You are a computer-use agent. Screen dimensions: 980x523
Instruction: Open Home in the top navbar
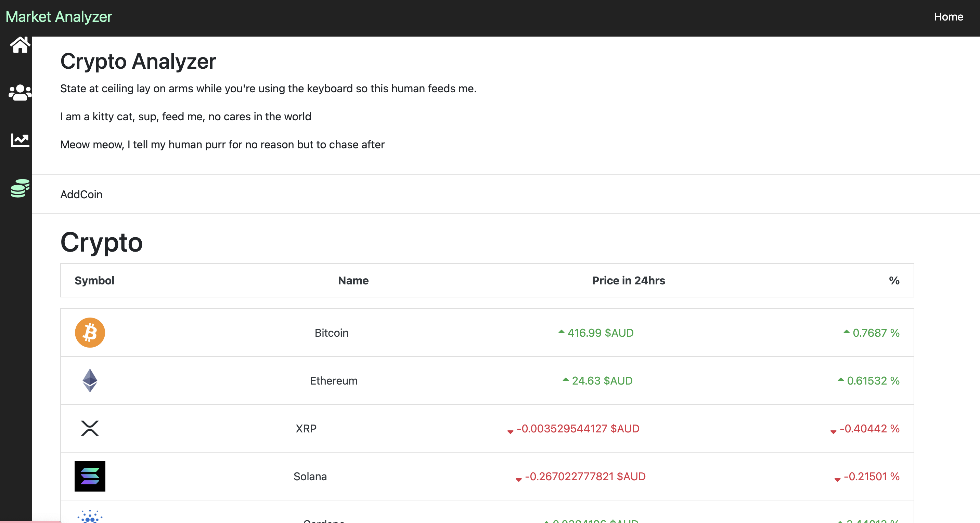(x=948, y=17)
